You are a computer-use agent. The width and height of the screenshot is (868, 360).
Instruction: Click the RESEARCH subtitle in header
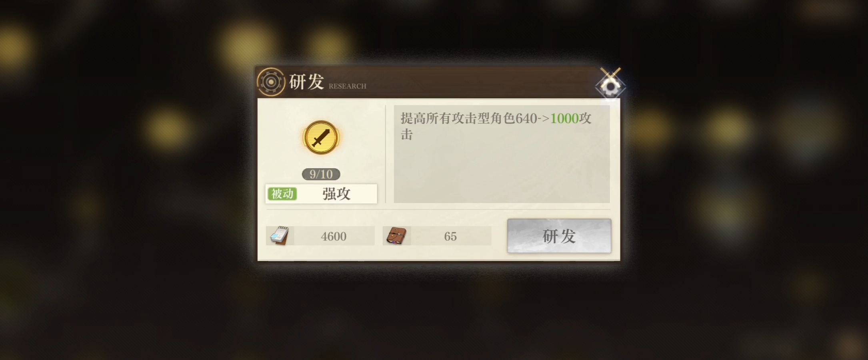point(347,86)
